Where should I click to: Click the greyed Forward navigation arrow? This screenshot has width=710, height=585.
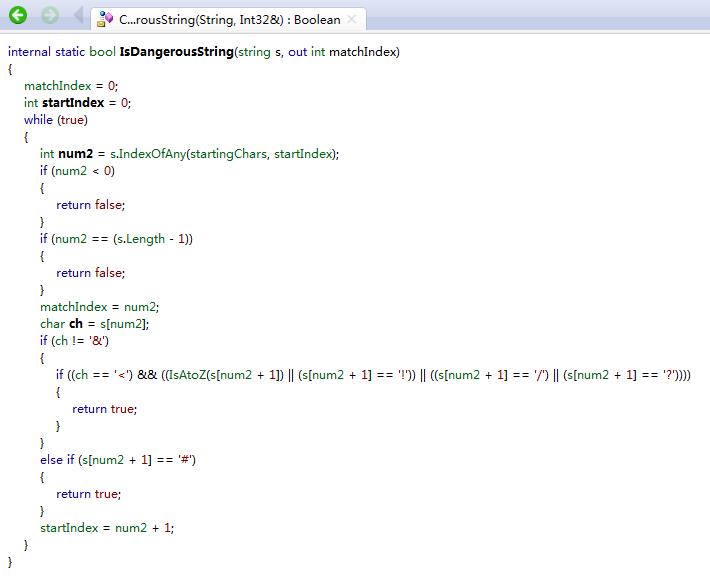pos(50,16)
